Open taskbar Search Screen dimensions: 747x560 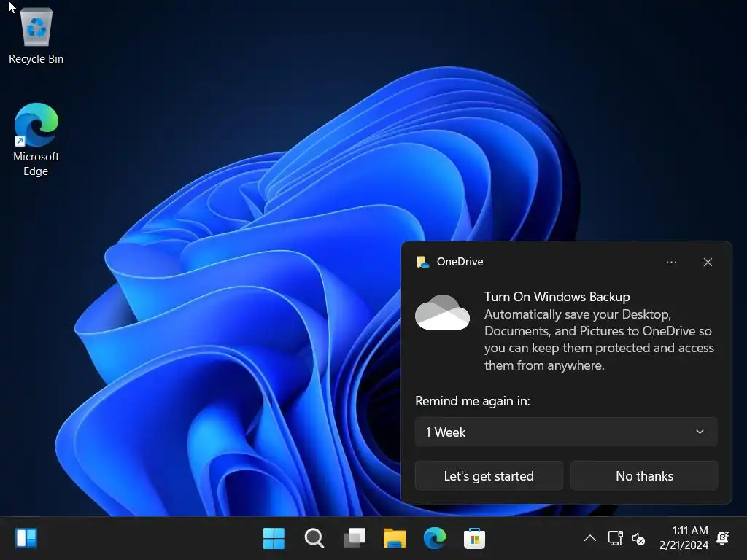coord(314,539)
